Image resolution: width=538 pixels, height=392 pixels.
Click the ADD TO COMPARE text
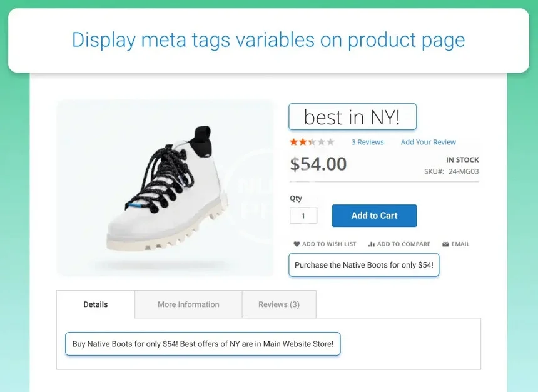pos(403,244)
